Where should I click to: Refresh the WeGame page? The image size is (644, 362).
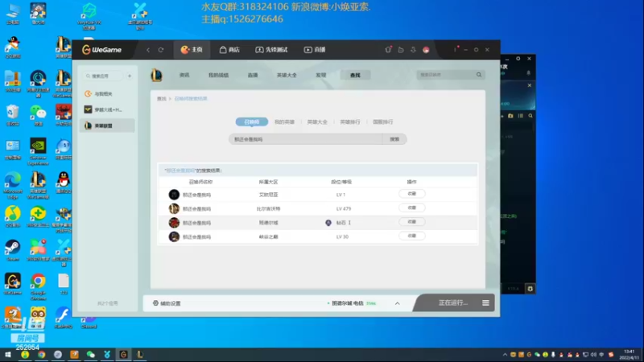click(161, 50)
